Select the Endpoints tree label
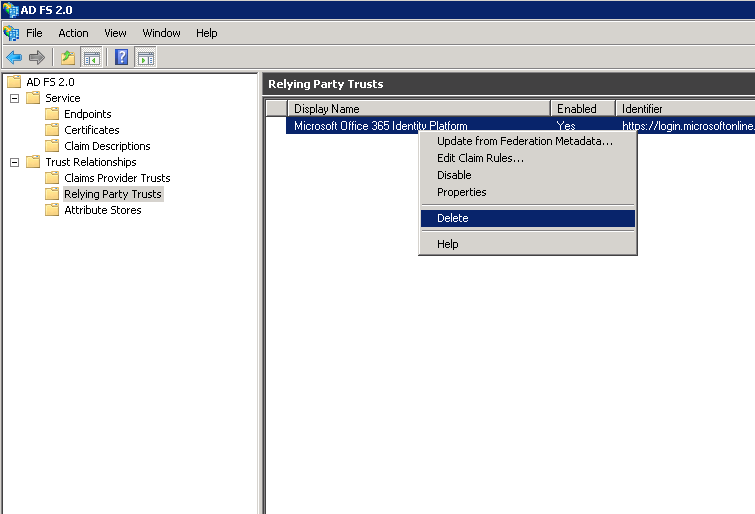Viewport: 755px width, 514px height. [88, 114]
